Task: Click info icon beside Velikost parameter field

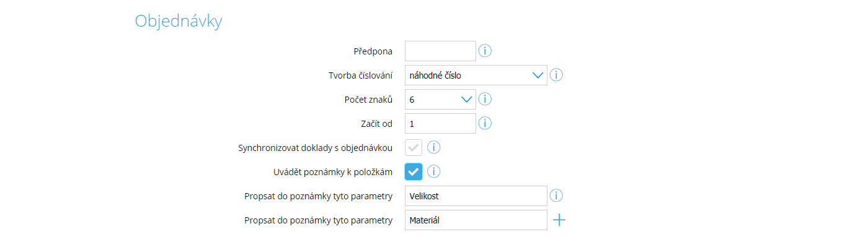Action: (x=556, y=196)
